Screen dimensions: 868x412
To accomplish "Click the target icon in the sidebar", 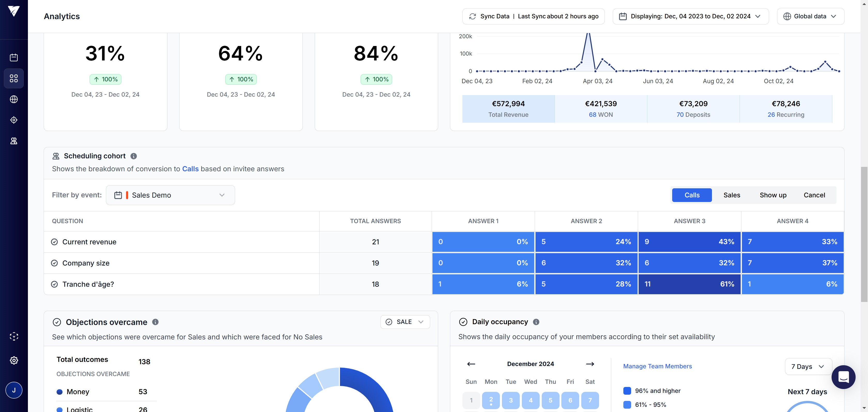I will (x=14, y=120).
